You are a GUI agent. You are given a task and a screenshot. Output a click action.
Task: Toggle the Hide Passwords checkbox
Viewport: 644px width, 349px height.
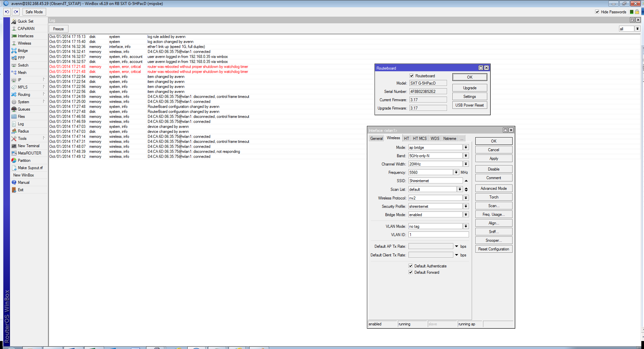coord(597,12)
